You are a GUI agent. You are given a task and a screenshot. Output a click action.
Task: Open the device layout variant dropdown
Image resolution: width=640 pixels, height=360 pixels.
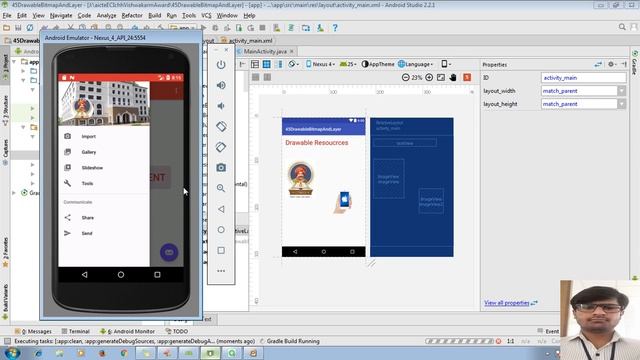(446, 64)
